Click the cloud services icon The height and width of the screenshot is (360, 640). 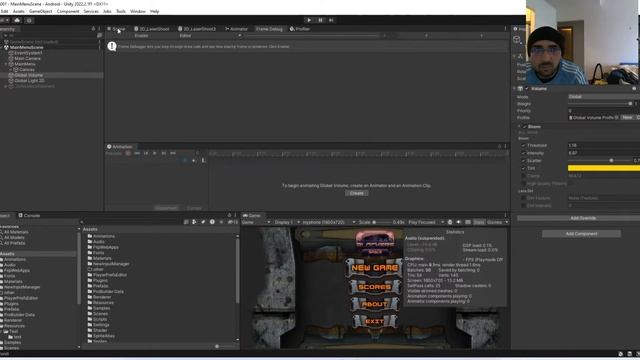click(17, 20)
